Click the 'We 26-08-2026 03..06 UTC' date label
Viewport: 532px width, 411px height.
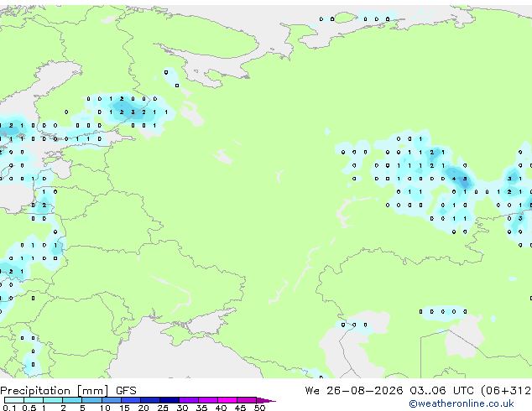391,391
